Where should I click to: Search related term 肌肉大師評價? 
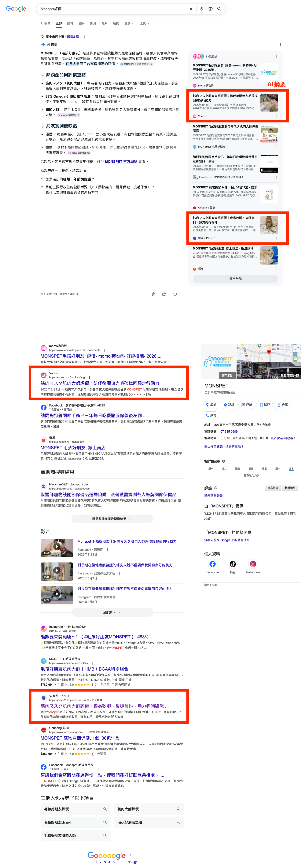[149, 809]
